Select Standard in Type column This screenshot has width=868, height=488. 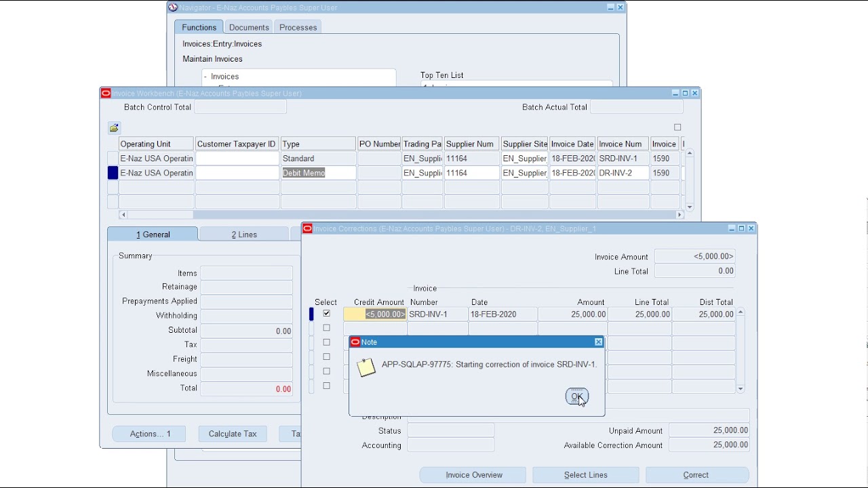click(318, 159)
